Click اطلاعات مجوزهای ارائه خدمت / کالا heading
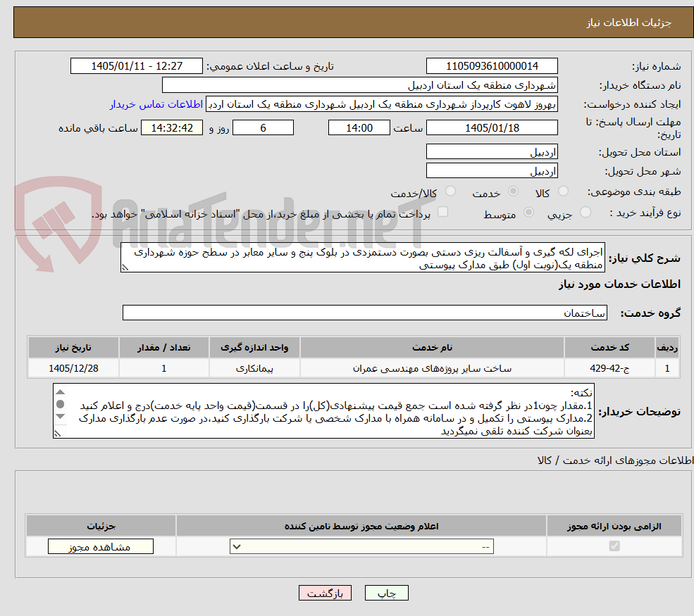This screenshot has width=694, height=616. (615, 460)
